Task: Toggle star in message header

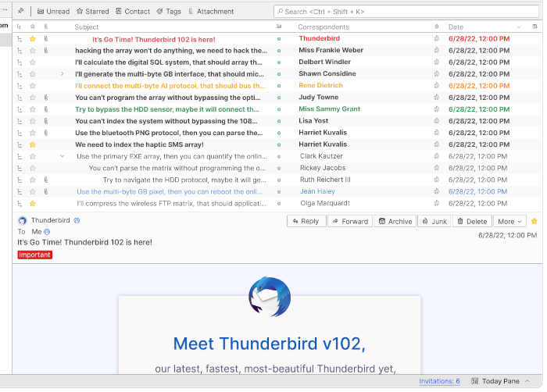Action: coord(534,221)
